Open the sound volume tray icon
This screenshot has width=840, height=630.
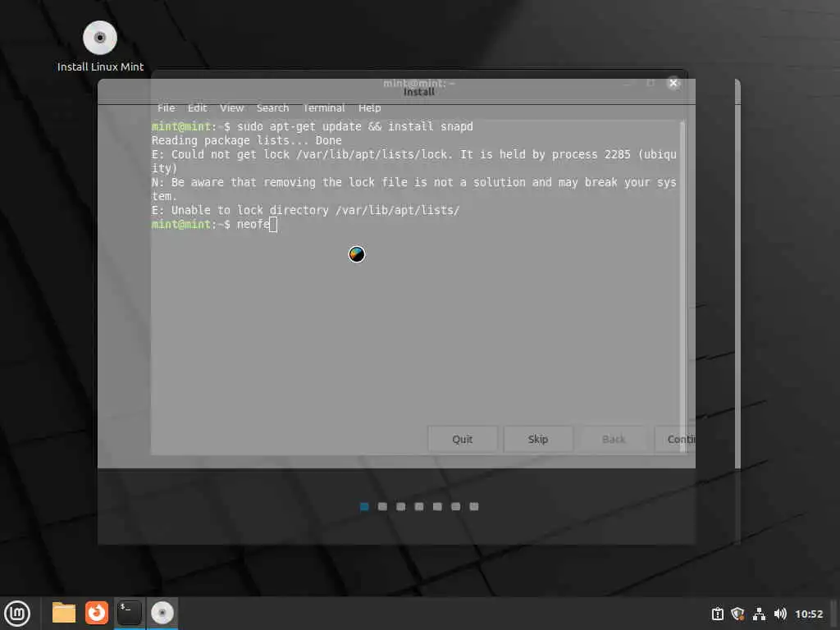(x=780, y=614)
